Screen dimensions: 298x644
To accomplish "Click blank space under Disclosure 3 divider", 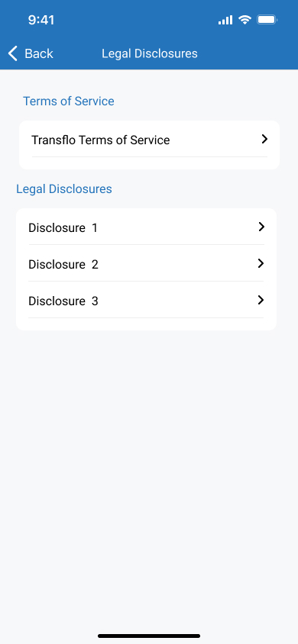I will coord(146,324).
